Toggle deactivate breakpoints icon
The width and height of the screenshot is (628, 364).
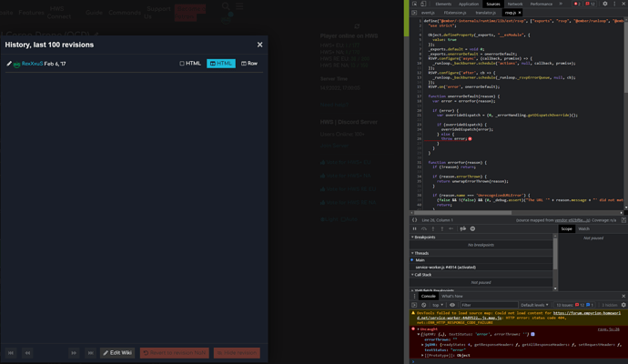(463, 229)
